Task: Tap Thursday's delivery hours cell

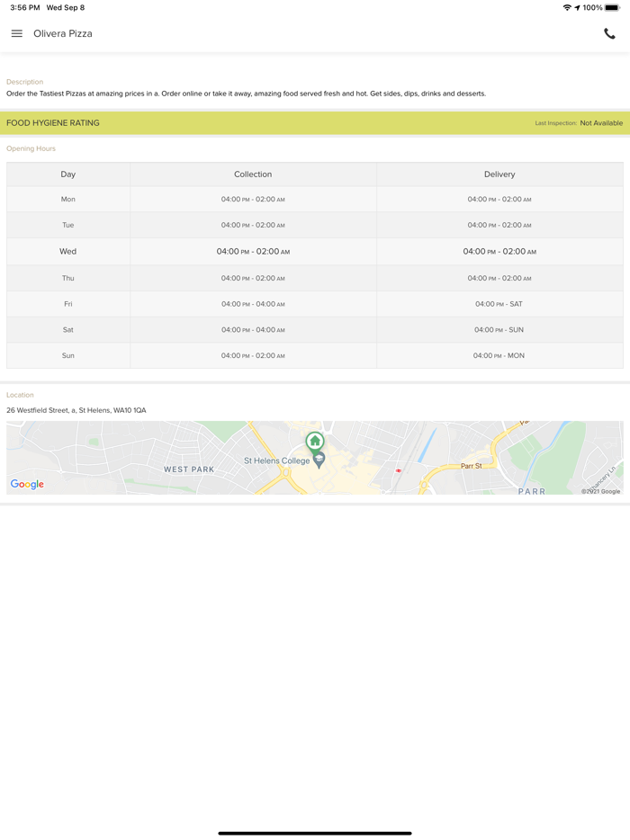Action: (x=499, y=278)
